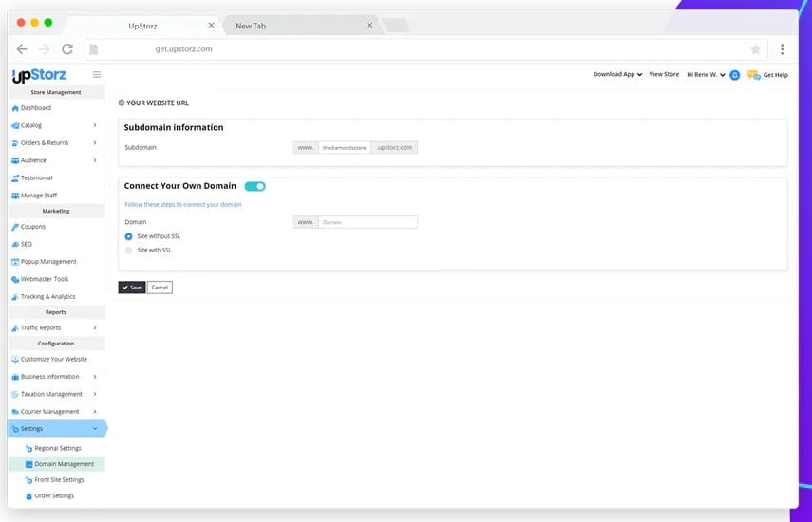Toggle the Connect Your Own Domain switch
Screen dimensions: 812x522
255,186
